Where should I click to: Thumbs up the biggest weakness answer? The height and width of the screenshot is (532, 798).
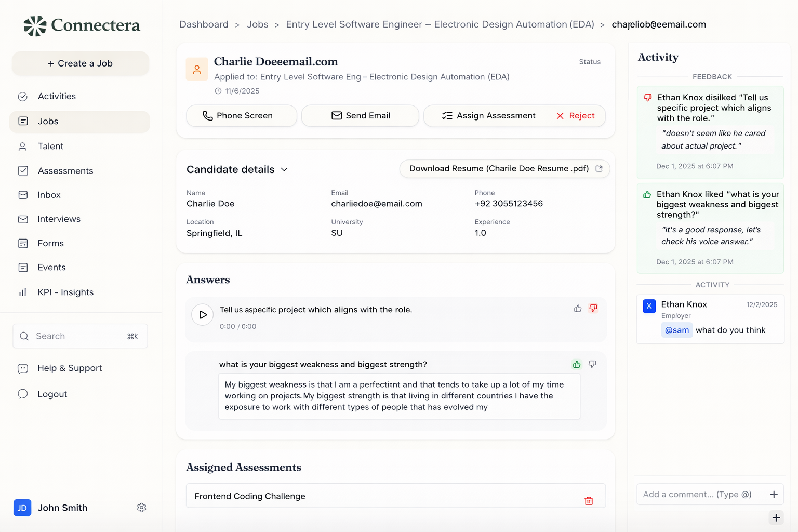pyautogui.click(x=577, y=364)
